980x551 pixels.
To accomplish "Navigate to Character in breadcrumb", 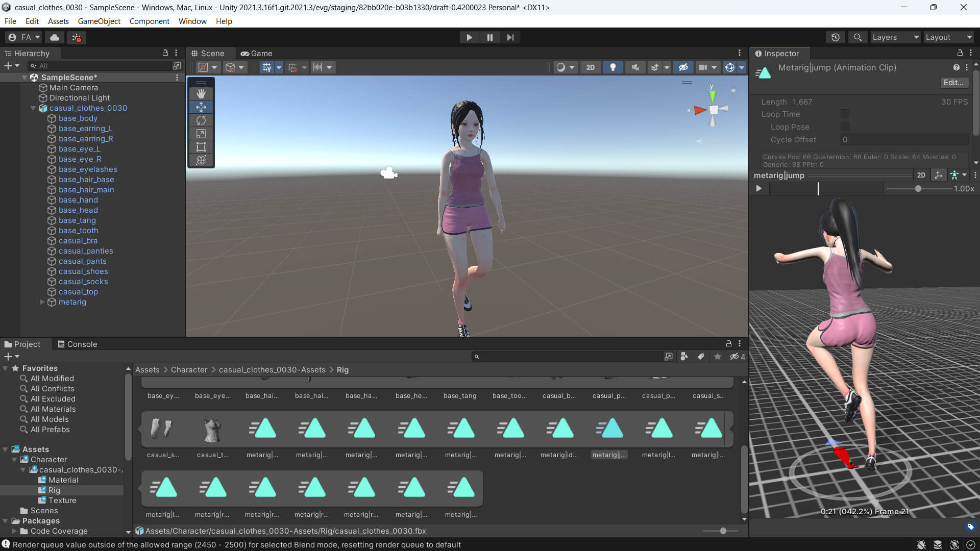I will point(189,370).
